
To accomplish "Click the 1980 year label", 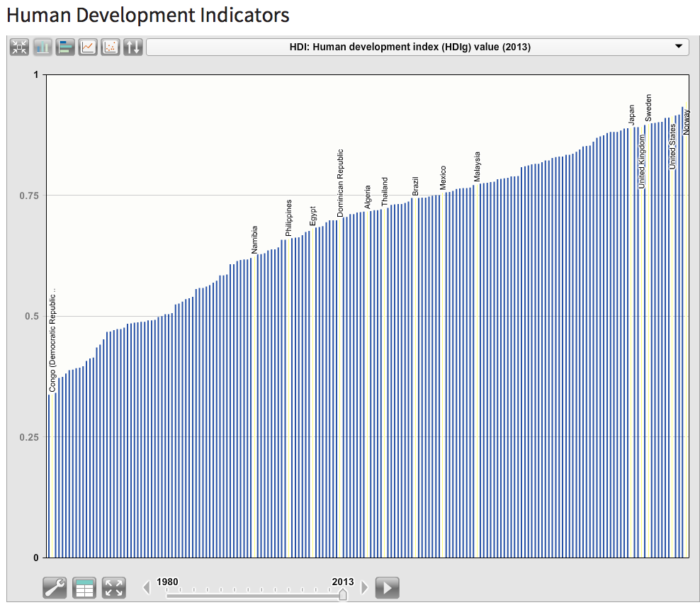I will [x=167, y=581].
